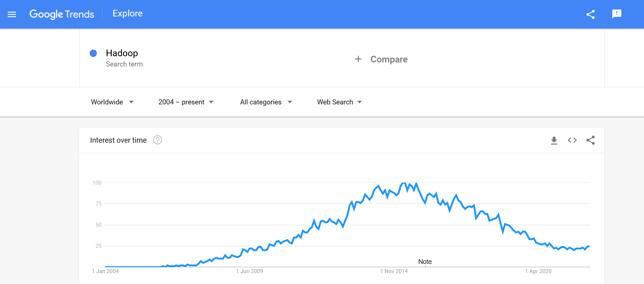
Task: Download the Interest over time data as CSV
Action: 554,140
